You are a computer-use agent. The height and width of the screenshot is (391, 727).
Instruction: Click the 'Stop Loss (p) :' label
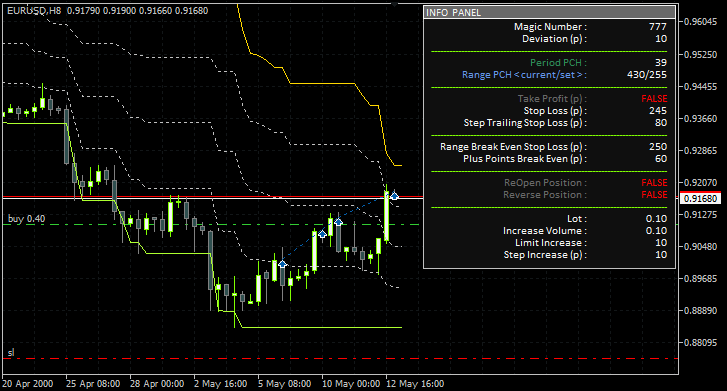coord(555,111)
